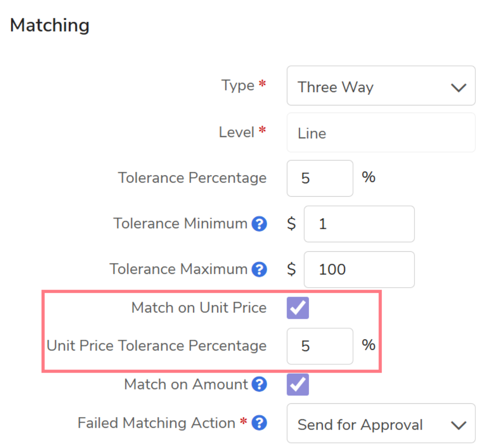Click the Tolerance Minimum help icon
This screenshot has width=487, height=448.
click(x=259, y=224)
